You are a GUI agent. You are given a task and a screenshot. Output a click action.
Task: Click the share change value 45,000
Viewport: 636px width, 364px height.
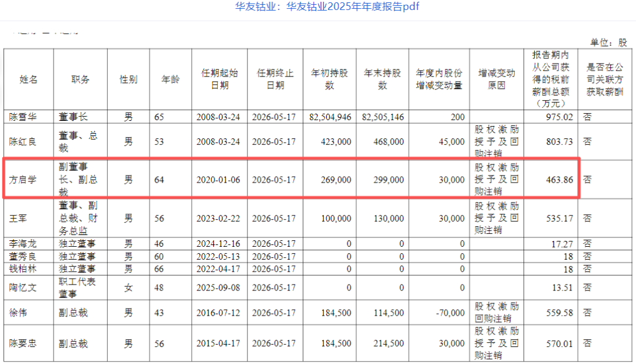coord(452,141)
